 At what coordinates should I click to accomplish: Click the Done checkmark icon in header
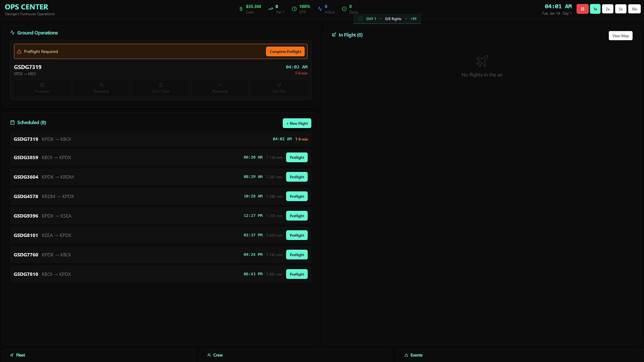click(344, 9)
